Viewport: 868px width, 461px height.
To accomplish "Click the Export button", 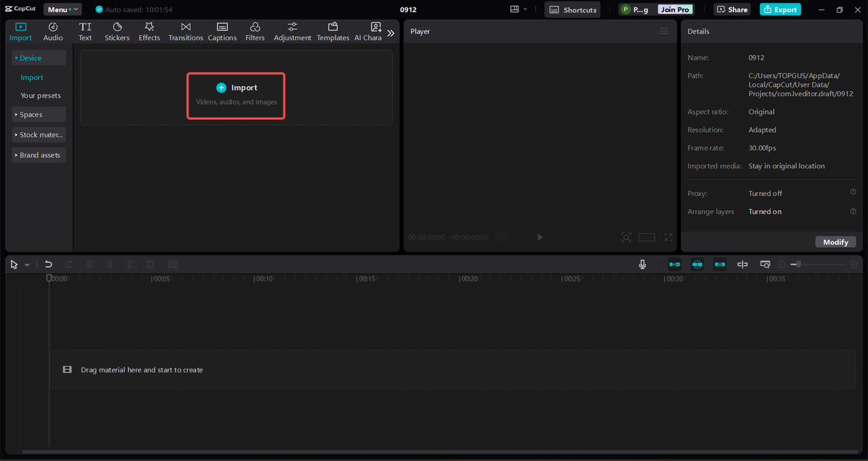I will (x=780, y=9).
